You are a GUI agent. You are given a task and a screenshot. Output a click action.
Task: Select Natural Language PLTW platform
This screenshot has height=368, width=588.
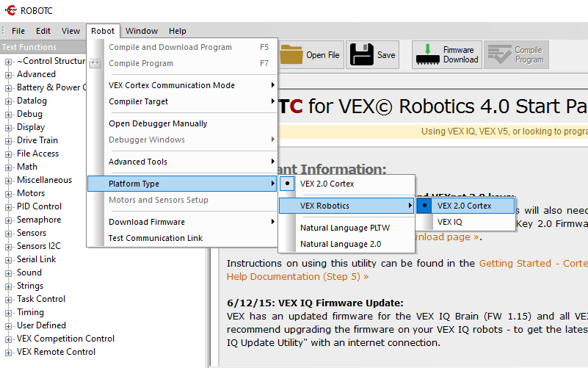(347, 228)
